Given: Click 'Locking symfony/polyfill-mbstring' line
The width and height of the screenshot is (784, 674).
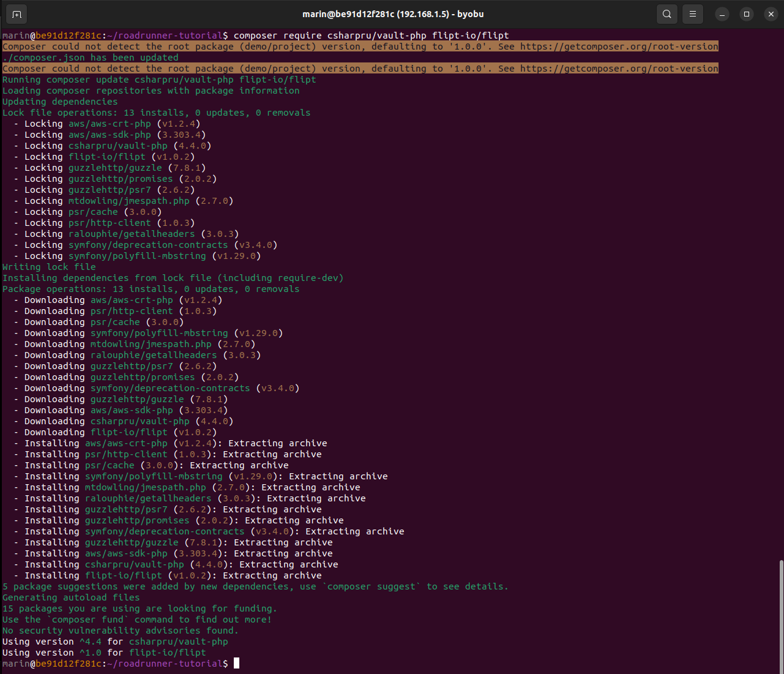Looking at the screenshot, I should [137, 256].
